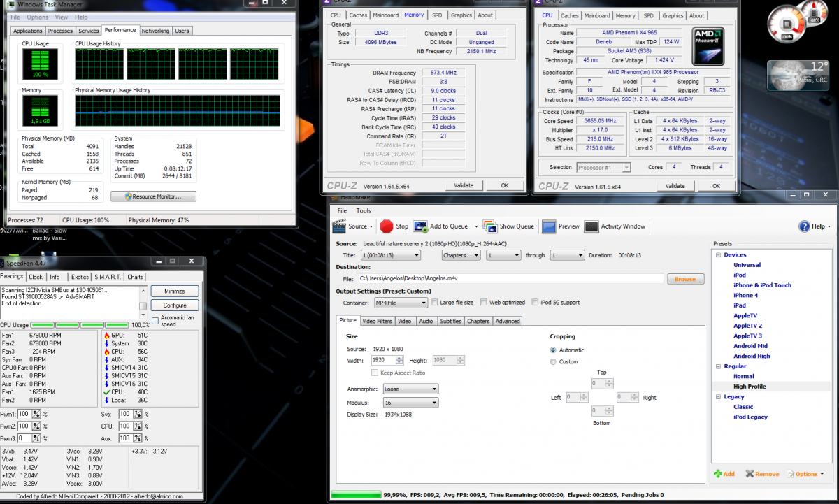
Task: Select the iPhone 4 preset
Action: pos(745,295)
